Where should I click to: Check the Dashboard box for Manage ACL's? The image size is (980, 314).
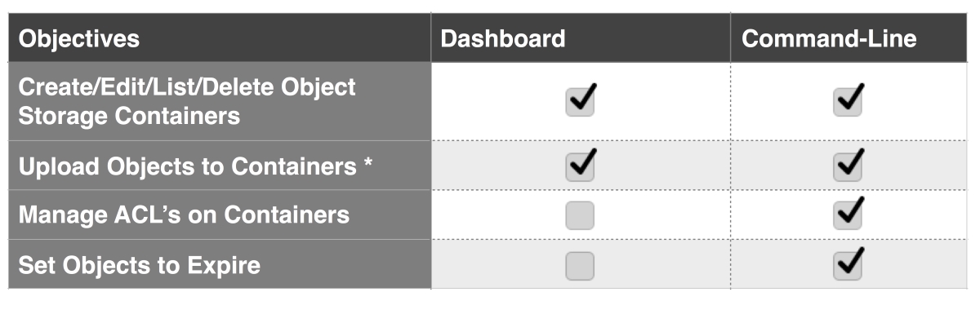point(580,215)
